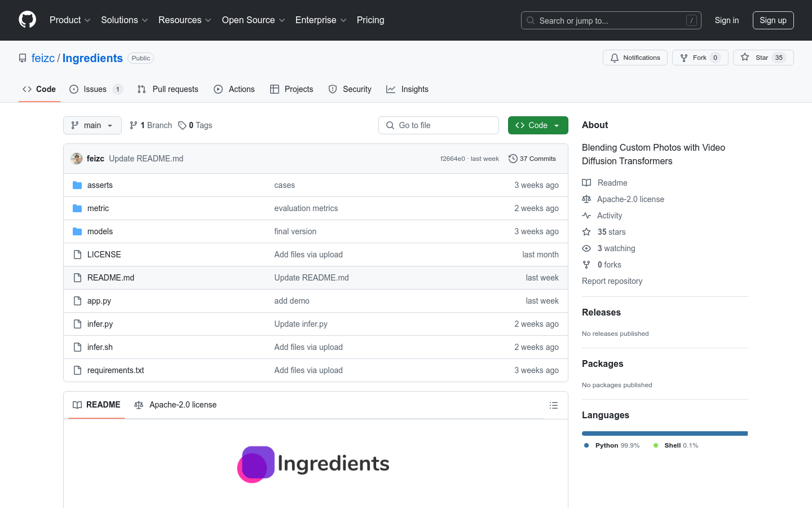
Task: Open the Pricing link
Action: pos(370,20)
